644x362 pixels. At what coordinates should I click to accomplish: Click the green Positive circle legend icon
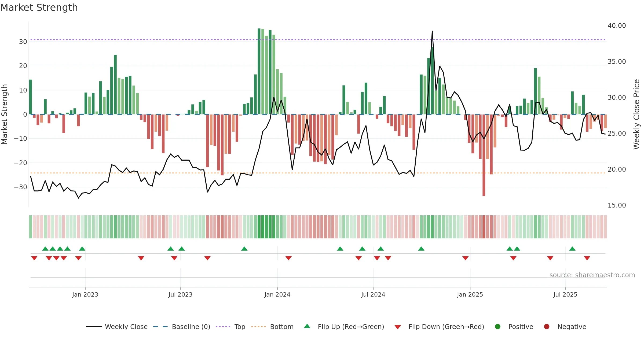[x=498, y=327]
